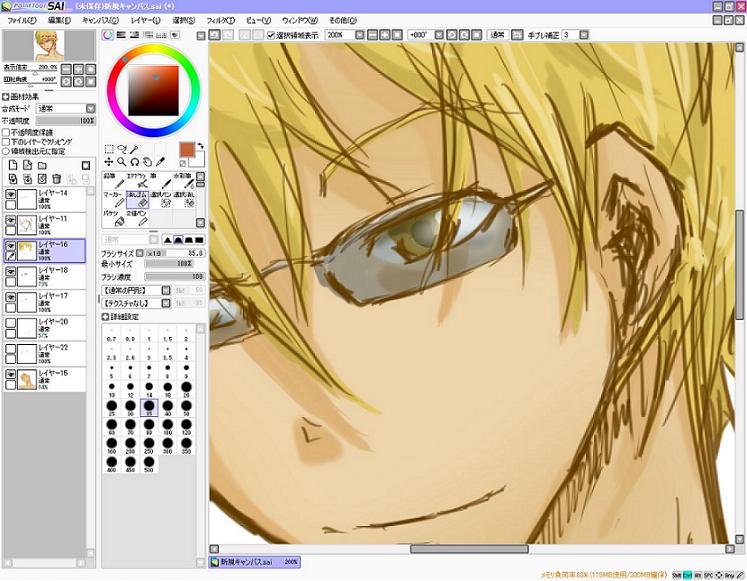Image resolution: width=747 pixels, height=581 pixels.
Task: Show hidden layer レイヤー22
Action: pos(10,349)
